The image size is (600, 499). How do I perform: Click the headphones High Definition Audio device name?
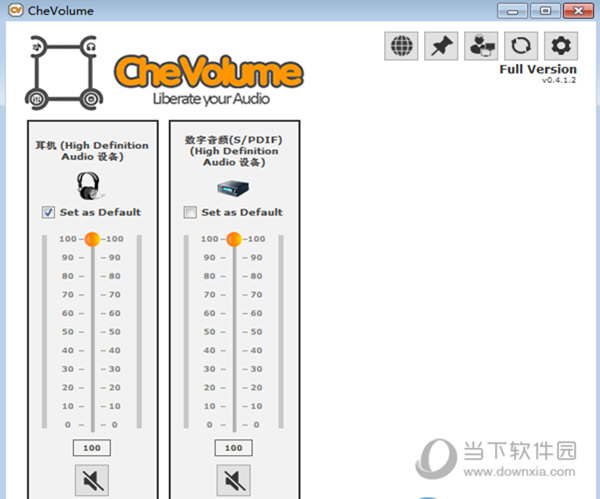[92, 151]
